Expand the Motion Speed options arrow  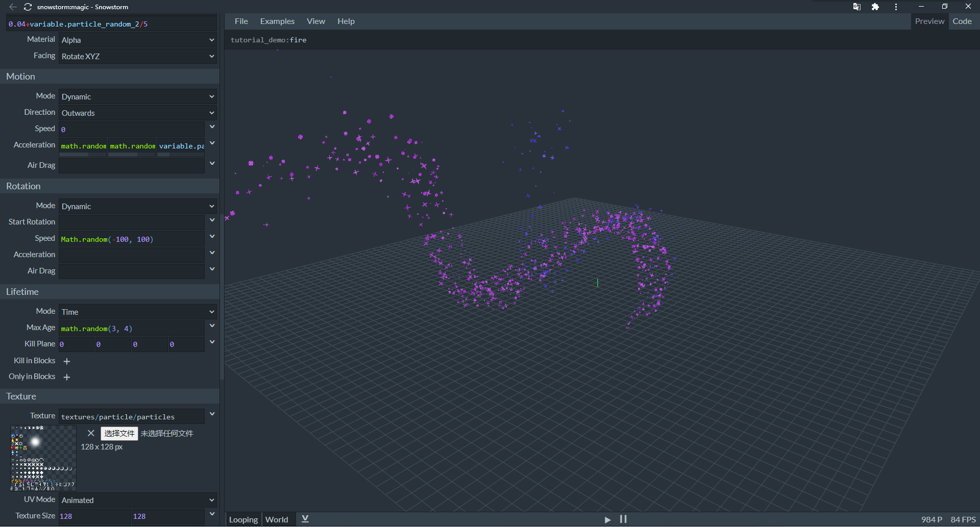click(212, 127)
